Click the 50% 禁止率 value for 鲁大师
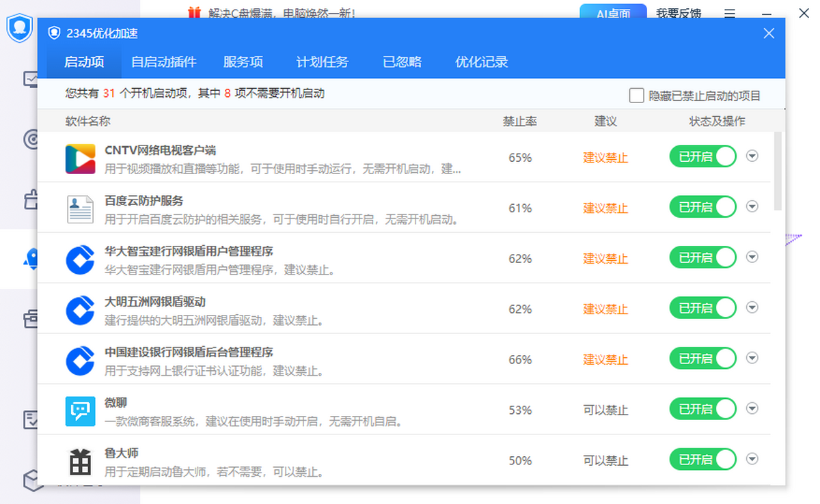 click(x=520, y=461)
